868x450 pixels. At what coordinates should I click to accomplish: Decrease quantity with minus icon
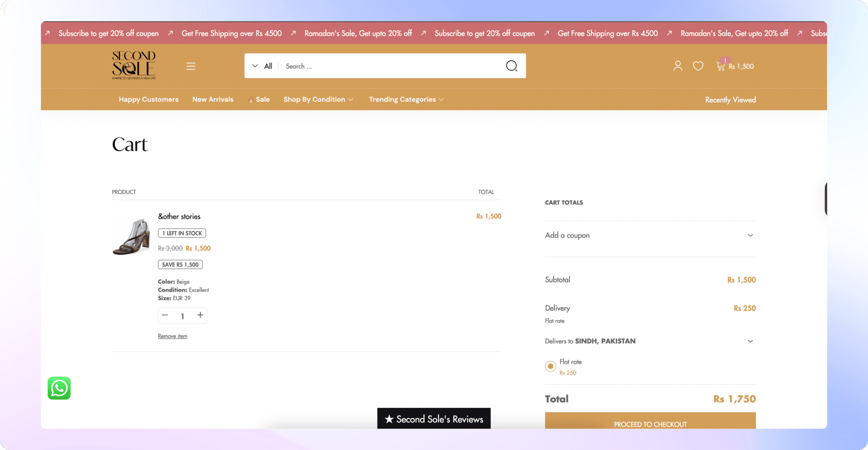(x=165, y=315)
